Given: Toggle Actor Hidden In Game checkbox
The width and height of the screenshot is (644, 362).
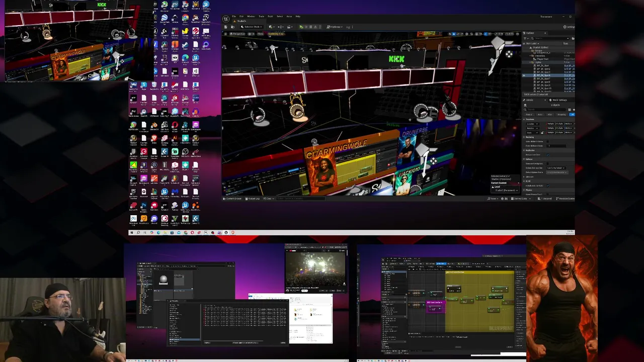Looking at the screenshot, I should pyautogui.click(x=547, y=141).
